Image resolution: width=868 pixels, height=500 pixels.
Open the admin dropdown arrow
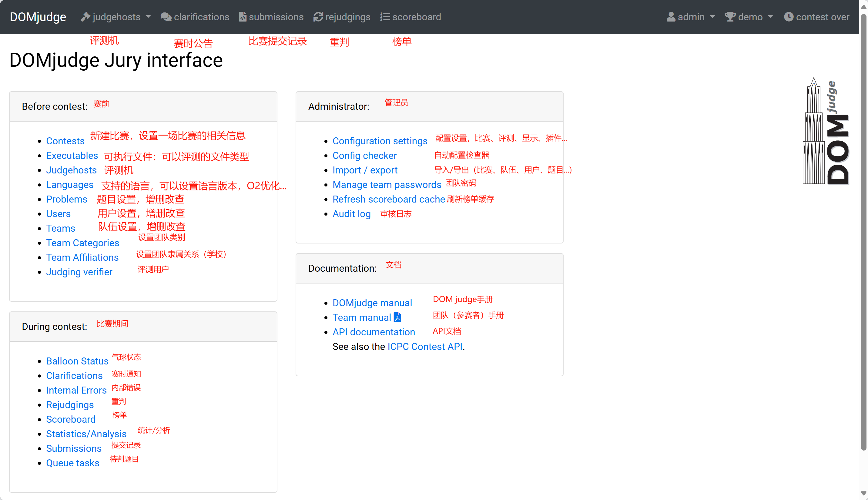click(712, 17)
